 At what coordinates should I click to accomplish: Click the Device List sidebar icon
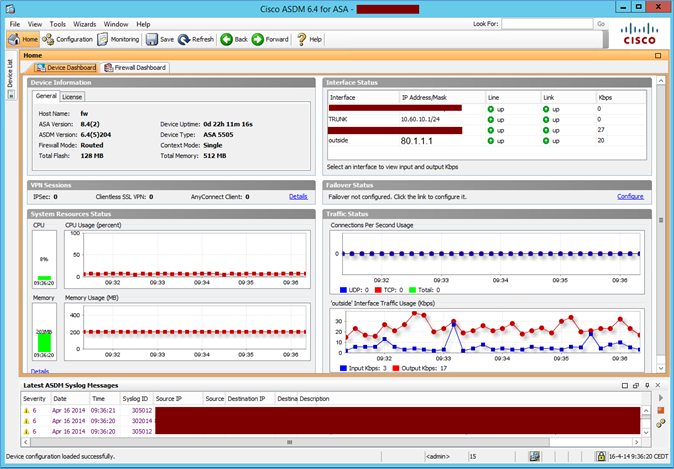11,94
